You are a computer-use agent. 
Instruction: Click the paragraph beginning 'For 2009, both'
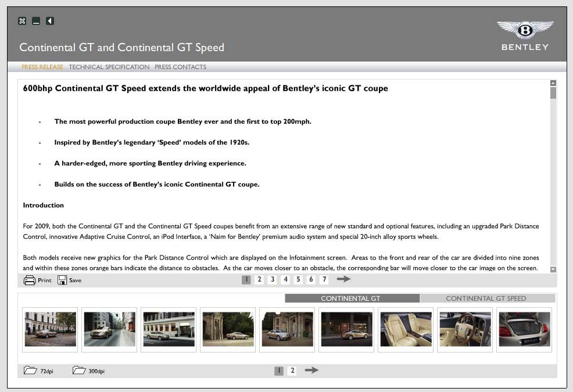(281, 231)
